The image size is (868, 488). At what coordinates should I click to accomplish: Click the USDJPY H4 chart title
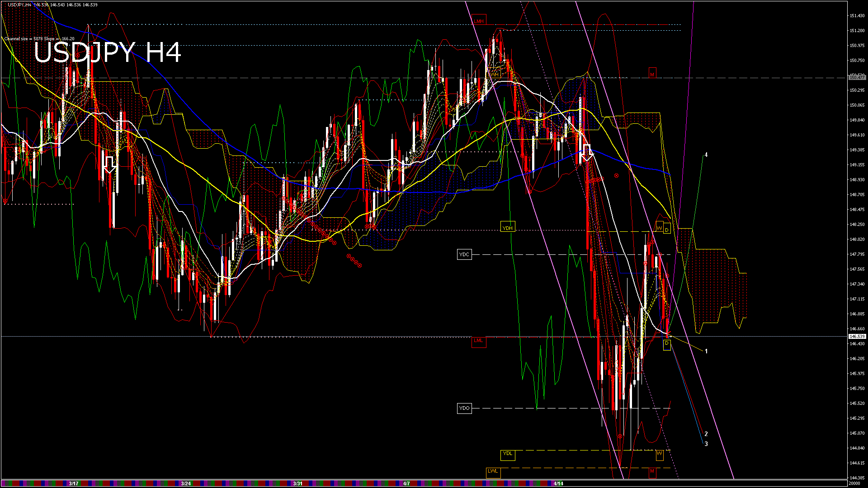108,52
